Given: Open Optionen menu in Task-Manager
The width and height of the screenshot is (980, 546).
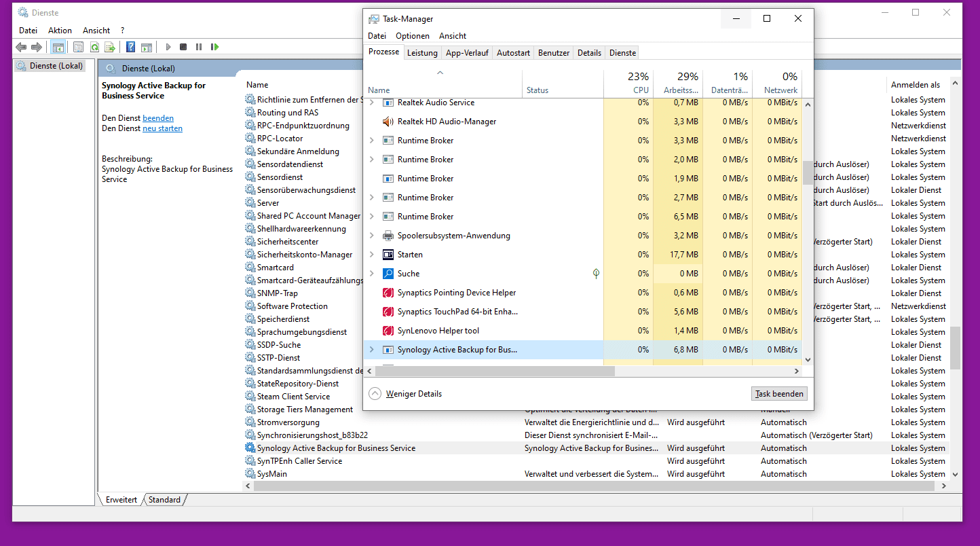Looking at the screenshot, I should [413, 36].
